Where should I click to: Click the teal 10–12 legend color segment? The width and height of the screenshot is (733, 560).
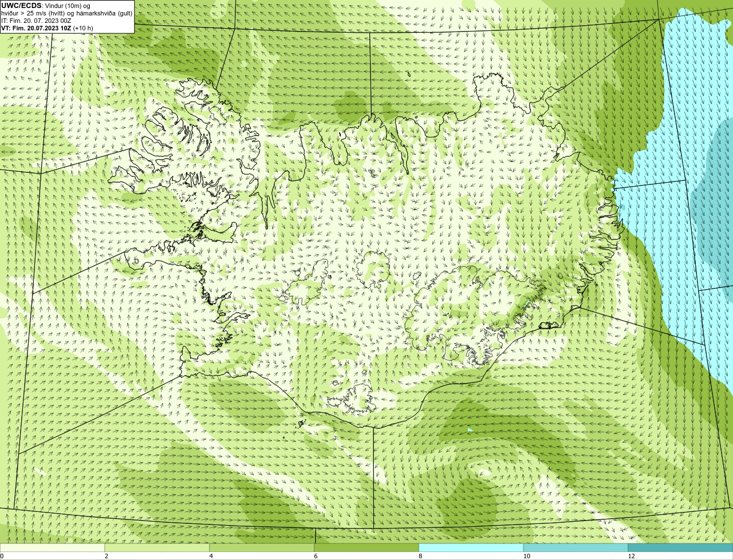tap(576, 547)
